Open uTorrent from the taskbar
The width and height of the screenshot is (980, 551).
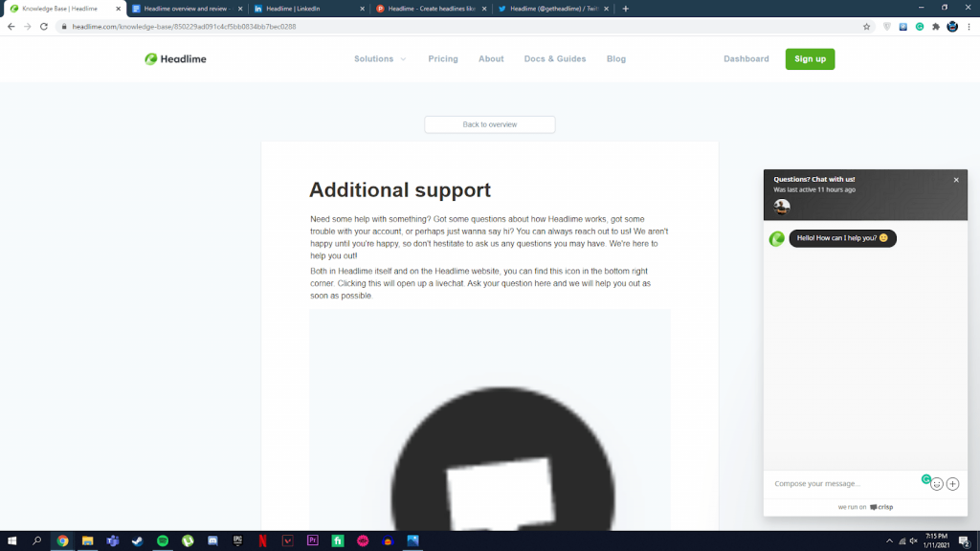point(188,541)
